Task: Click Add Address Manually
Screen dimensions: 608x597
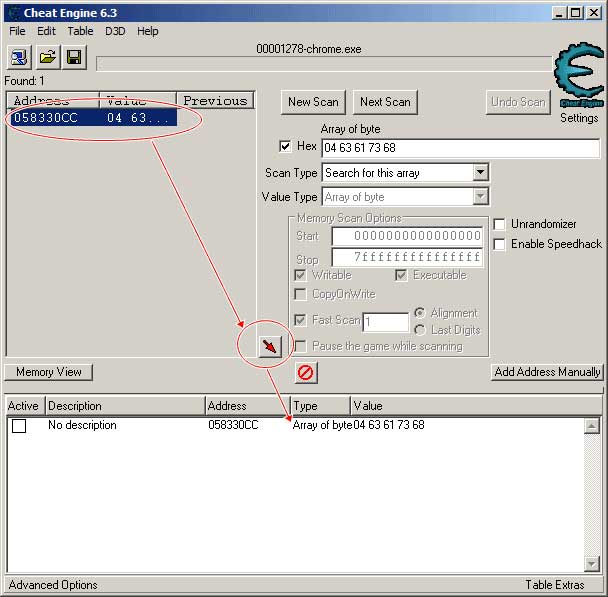Action: 547,372
